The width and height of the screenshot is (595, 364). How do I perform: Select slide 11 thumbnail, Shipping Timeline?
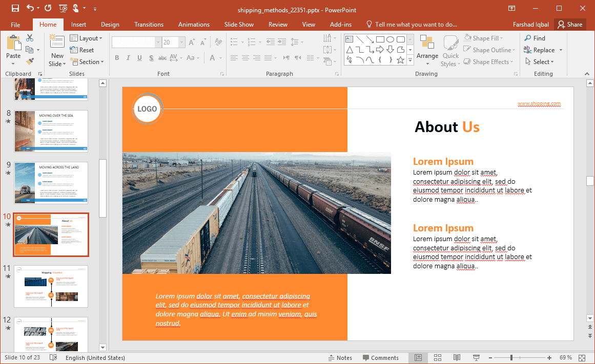click(x=51, y=286)
